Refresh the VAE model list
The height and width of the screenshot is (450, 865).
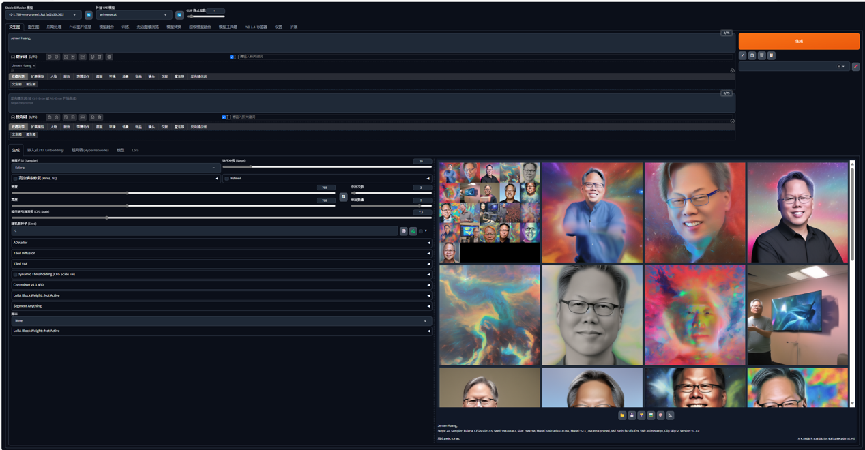click(178, 15)
